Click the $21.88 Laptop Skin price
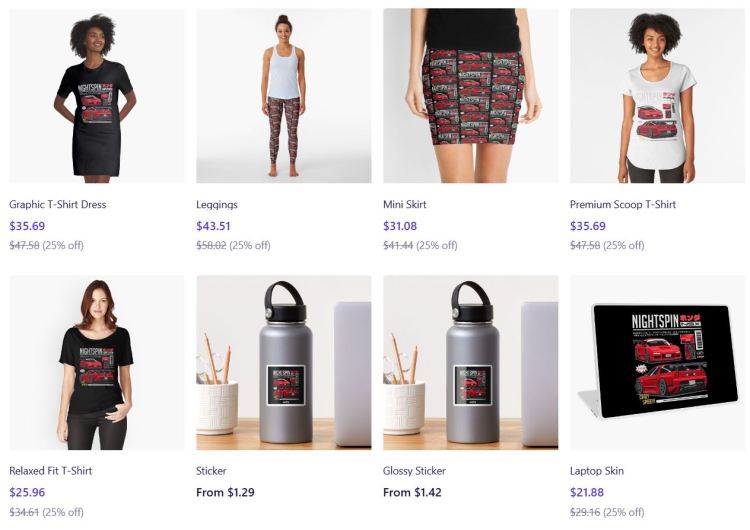Image resolution: width=750 pixels, height=530 pixels. (x=587, y=492)
